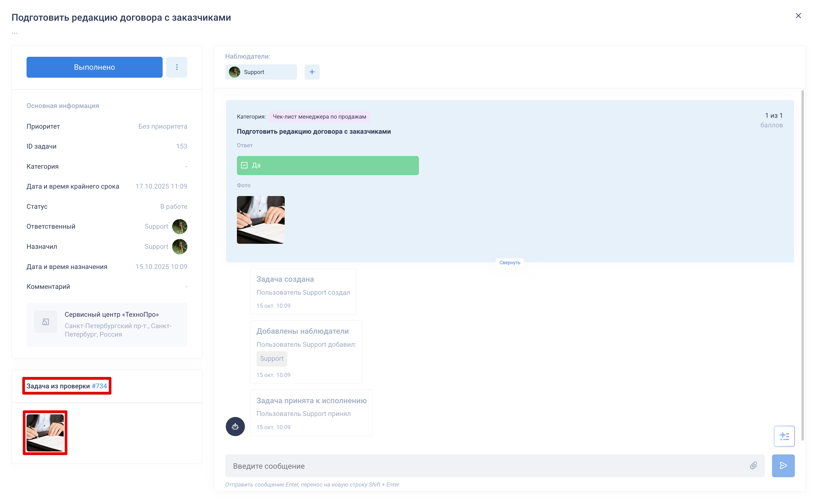Open the linked inspection #734
This screenshot has height=504, width=815.
(x=99, y=386)
